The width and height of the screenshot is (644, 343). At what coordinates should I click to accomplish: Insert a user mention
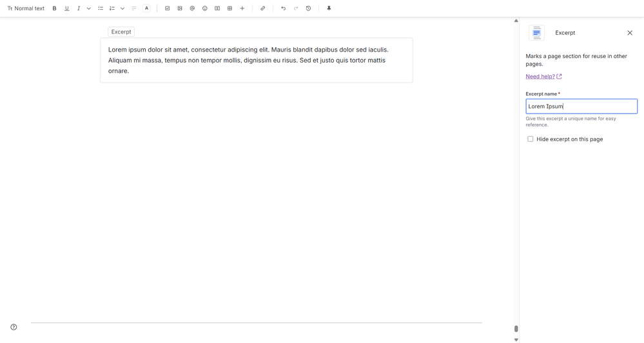point(192,8)
